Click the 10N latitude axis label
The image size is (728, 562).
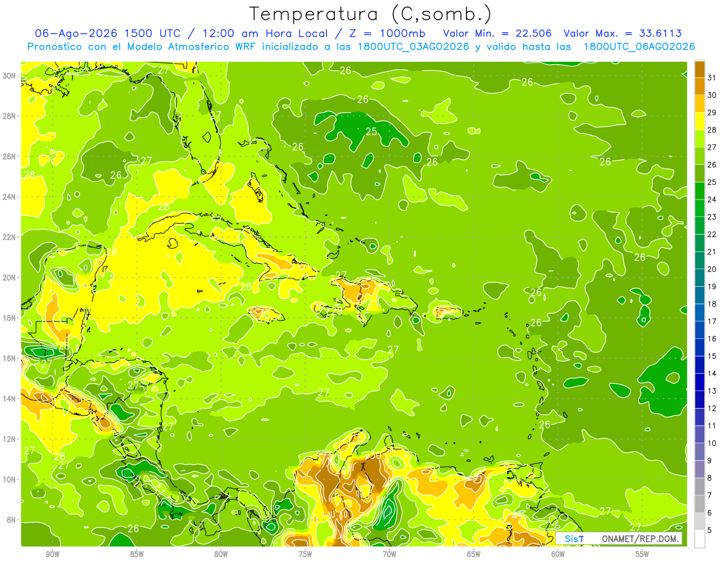pyautogui.click(x=9, y=479)
